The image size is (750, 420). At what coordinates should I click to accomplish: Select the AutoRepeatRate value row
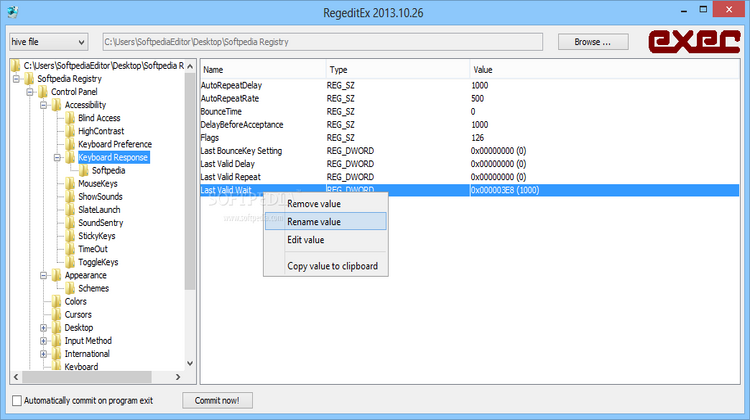(x=470, y=99)
